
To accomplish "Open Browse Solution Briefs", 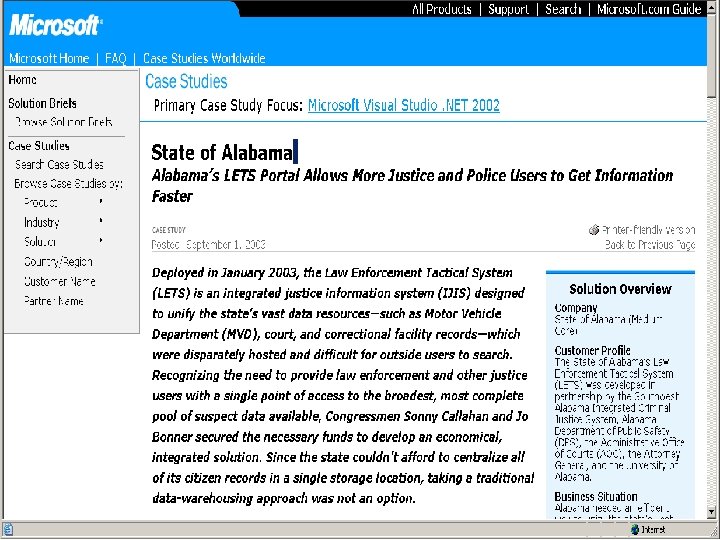I will point(64,122).
